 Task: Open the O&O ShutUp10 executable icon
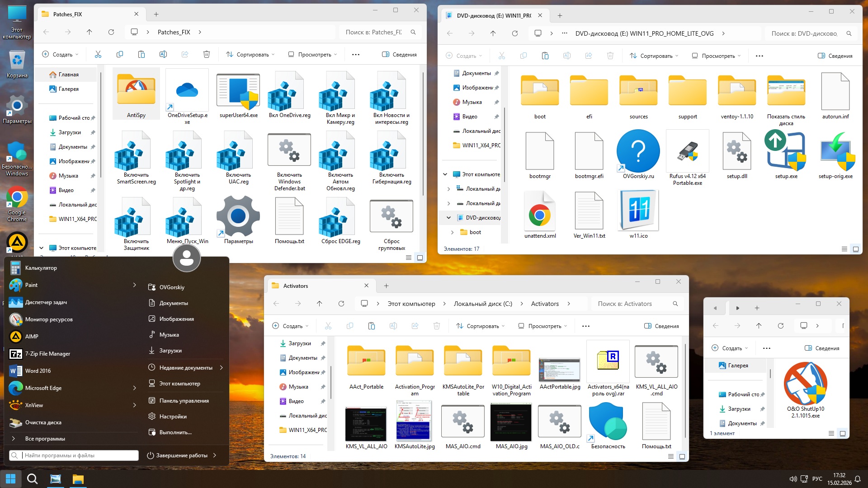805,384
